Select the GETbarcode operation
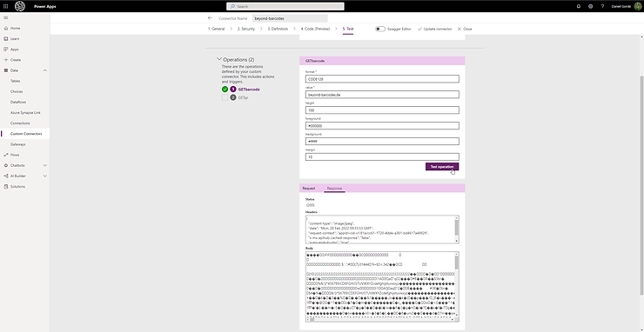Viewport: 644px width, 332px height. point(249,89)
